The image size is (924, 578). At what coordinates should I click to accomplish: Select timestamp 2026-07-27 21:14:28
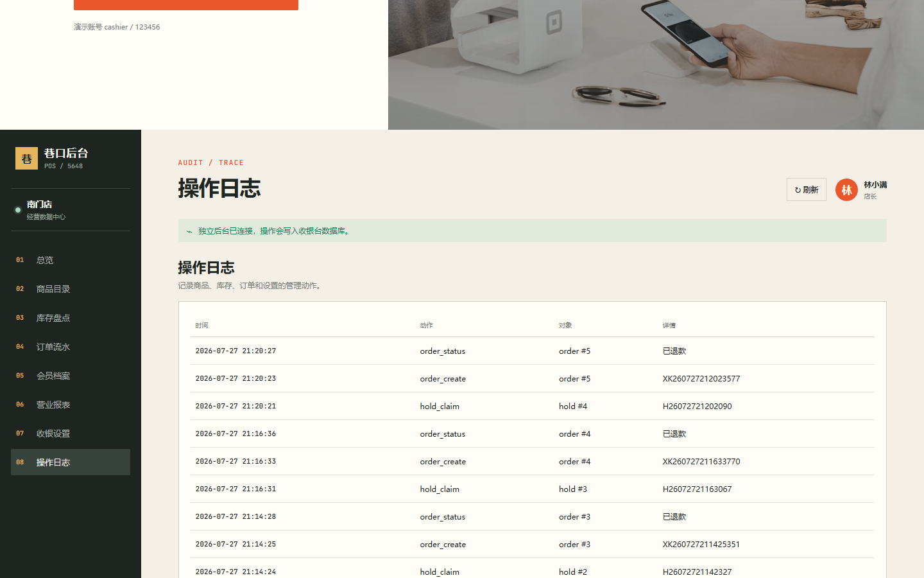click(x=235, y=517)
